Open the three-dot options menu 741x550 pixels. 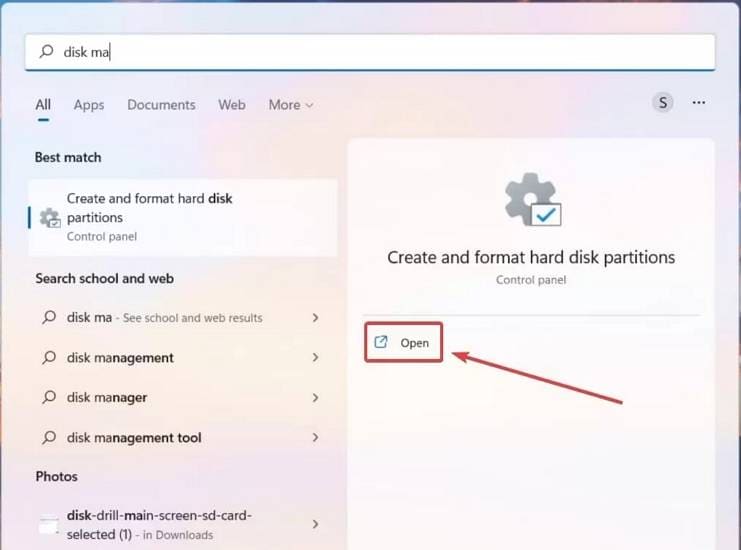click(698, 103)
